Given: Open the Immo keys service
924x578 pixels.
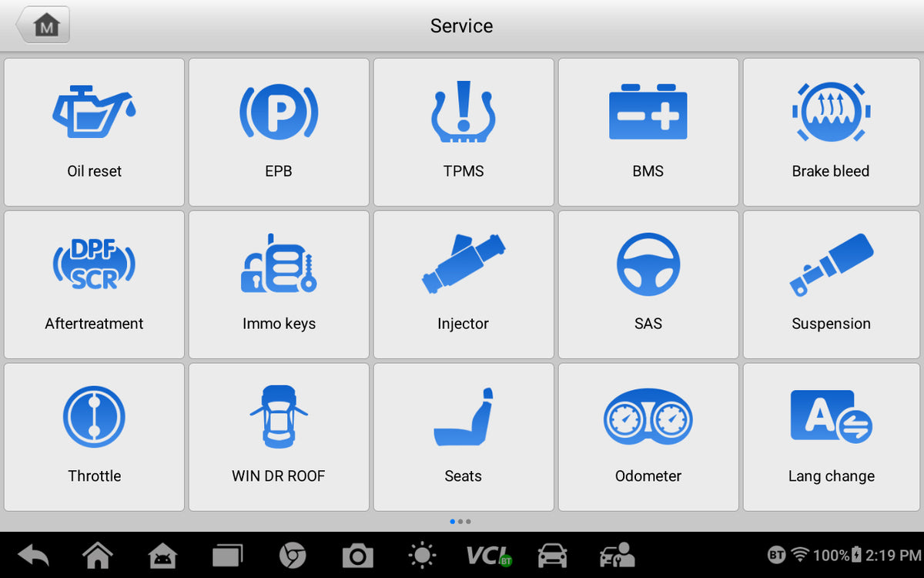Looking at the screenshot, I should [279, 285].
